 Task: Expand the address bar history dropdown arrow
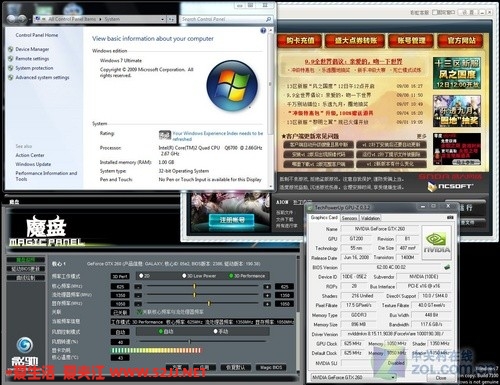[x=162, y=19]
